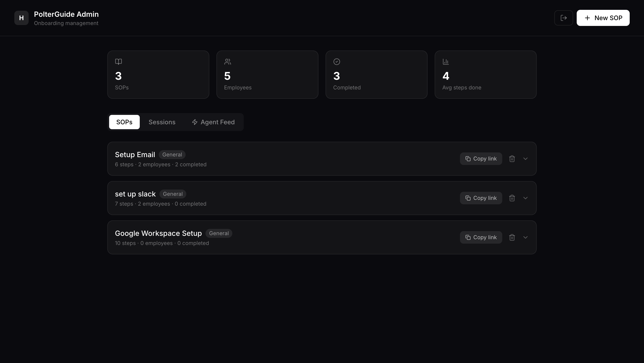644x363 pixels.
Task: Delete the Setup Email SOP via its trash icon
Action: click(512, 159)
